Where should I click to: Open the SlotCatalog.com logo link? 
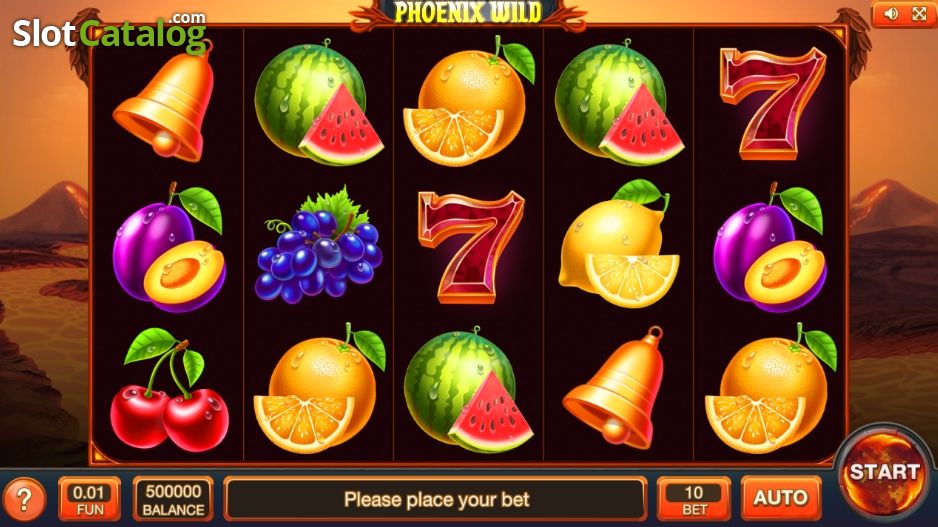(x=109, y=31)
